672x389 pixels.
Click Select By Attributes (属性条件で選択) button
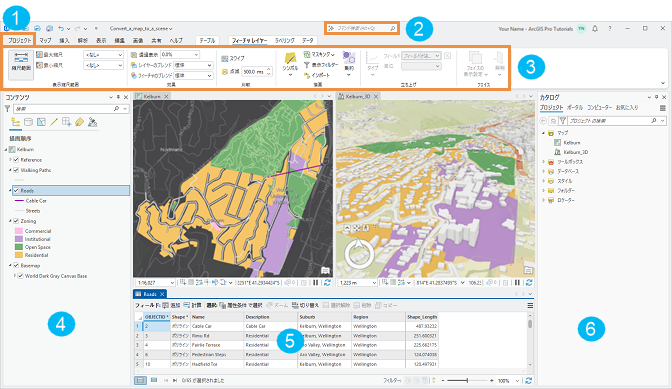pos(240,305)
